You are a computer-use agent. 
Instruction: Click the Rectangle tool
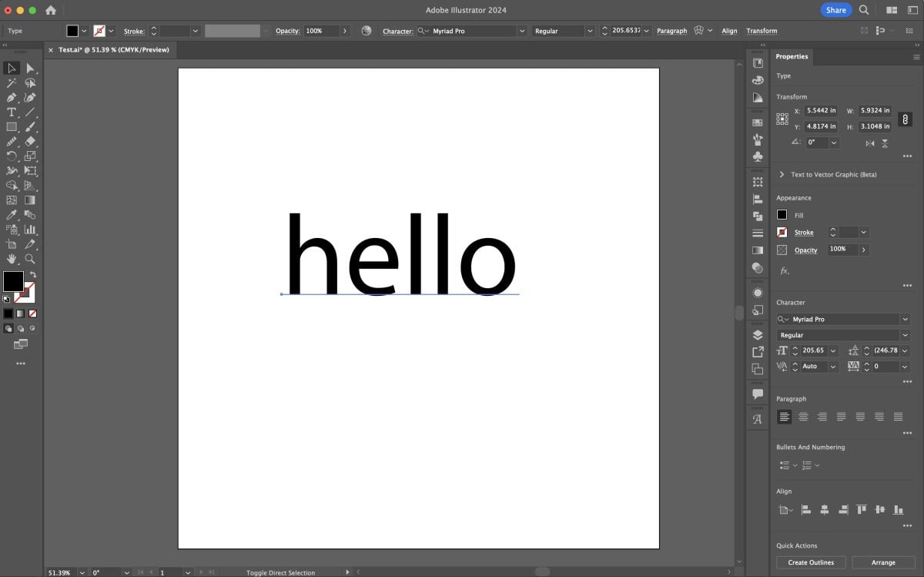click(12, 127)
